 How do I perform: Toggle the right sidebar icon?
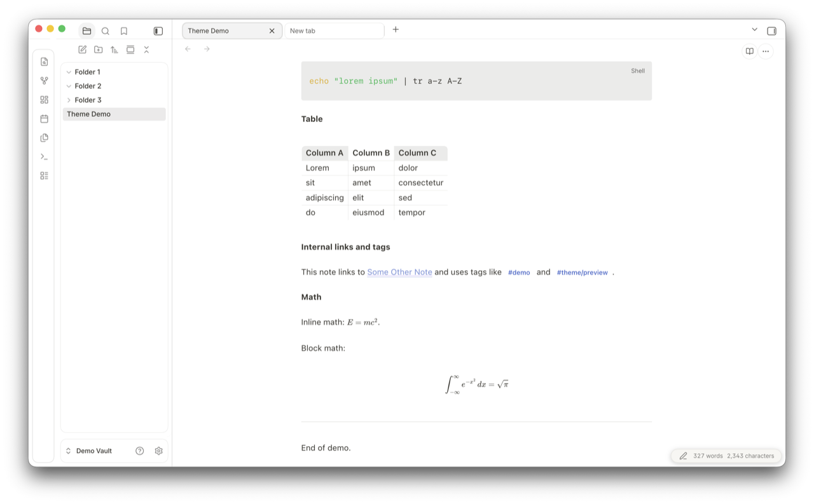click(x=771, y=31)
